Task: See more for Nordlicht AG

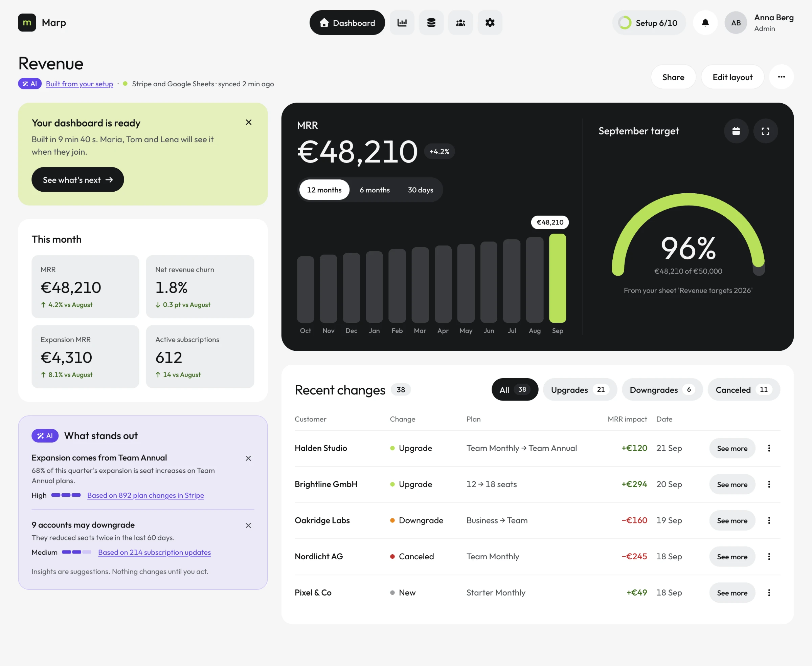Action: coord(732,556)
